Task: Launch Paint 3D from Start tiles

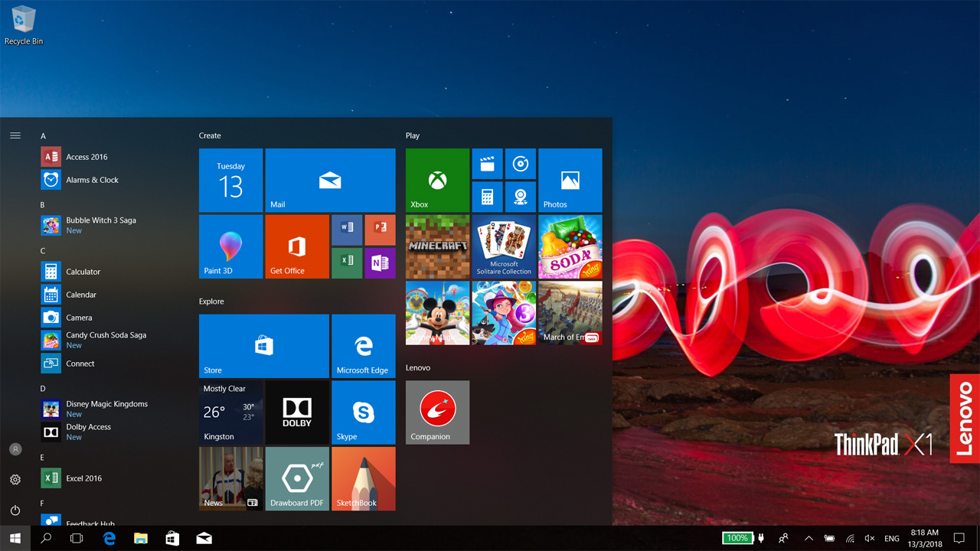Action: [230, 246]
